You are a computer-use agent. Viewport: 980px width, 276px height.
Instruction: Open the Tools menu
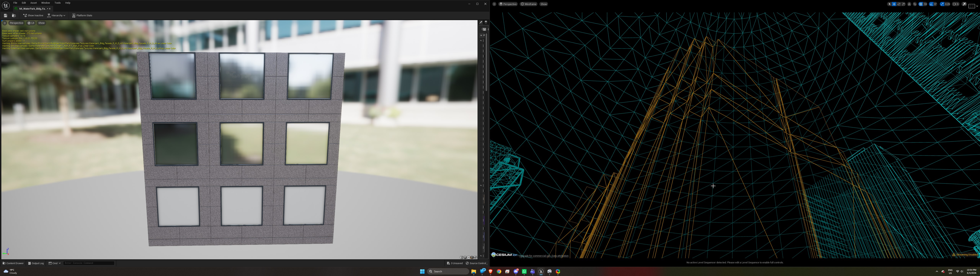[x=57, y=3]
